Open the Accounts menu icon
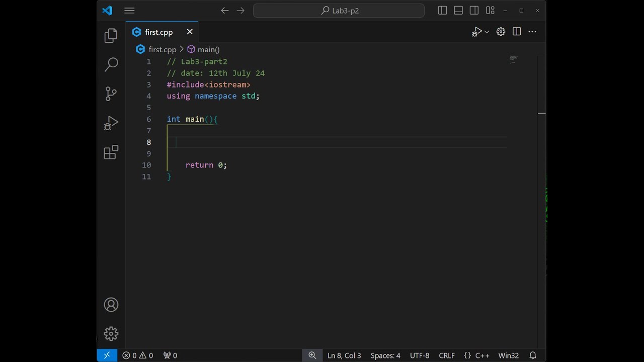The height and width of the screenshot is (362, 644). (x=111, y=305)
